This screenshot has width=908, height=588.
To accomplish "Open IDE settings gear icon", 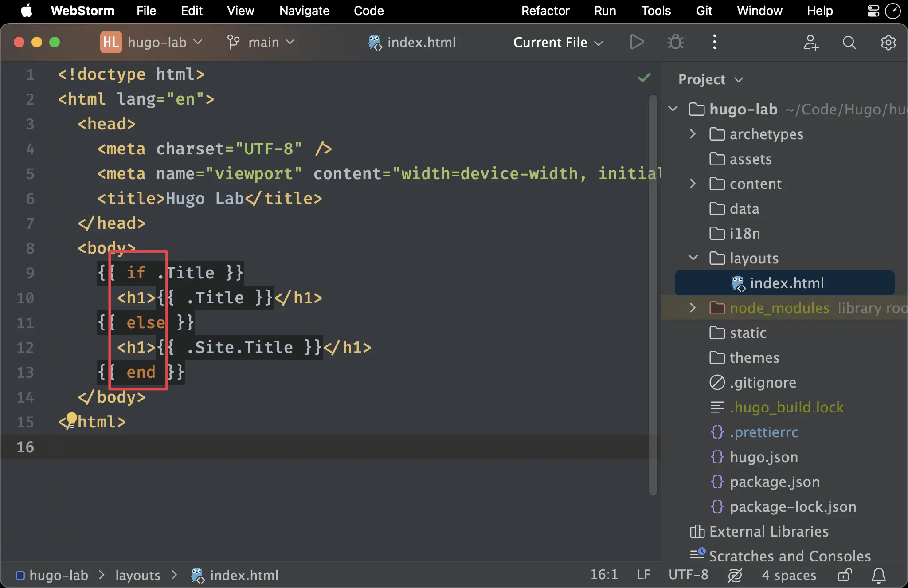I will pos(888,43).
